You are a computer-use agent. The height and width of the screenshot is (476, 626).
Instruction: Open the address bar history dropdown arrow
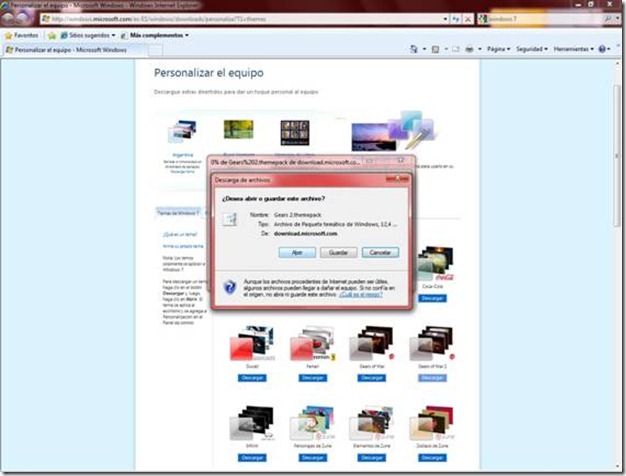click(x=445, y=19)
